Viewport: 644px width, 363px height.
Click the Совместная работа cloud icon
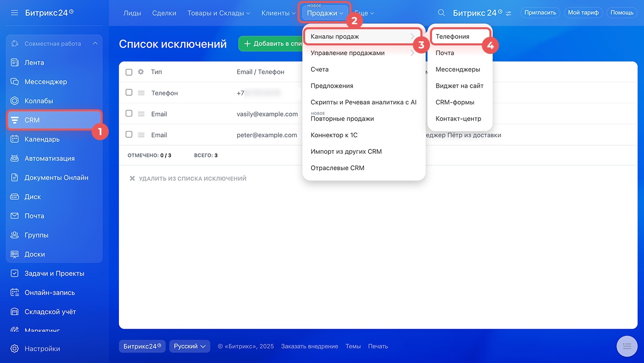15,44
